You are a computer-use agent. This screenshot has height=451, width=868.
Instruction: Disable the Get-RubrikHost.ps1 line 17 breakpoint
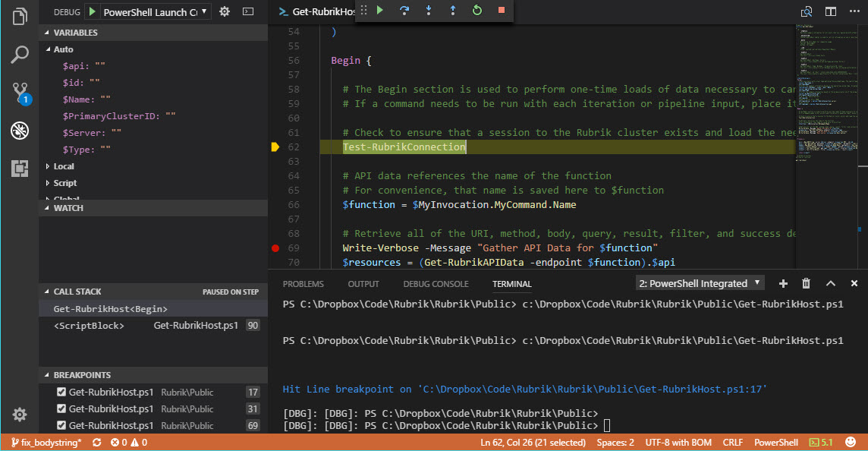pyautogui.click(x=62, y=392)
